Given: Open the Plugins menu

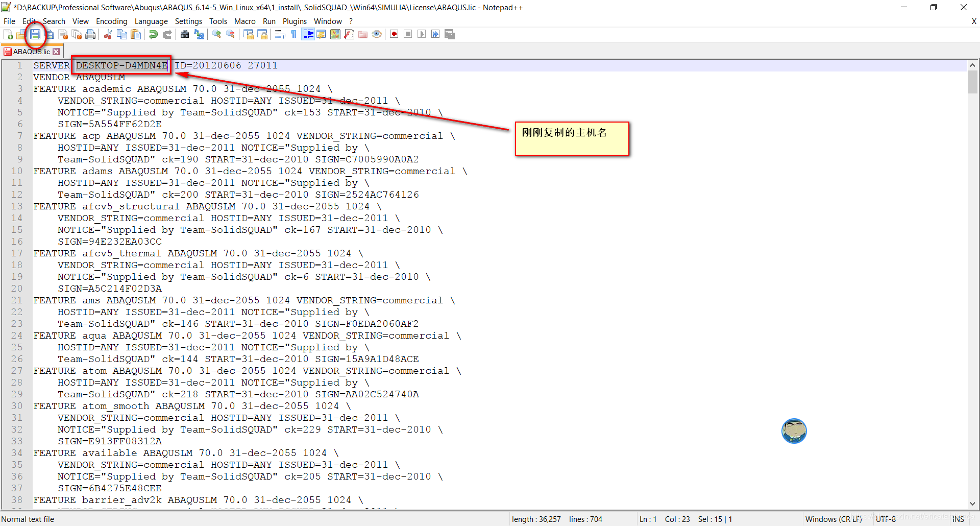Looking at the screenshot, I should 295,21.
